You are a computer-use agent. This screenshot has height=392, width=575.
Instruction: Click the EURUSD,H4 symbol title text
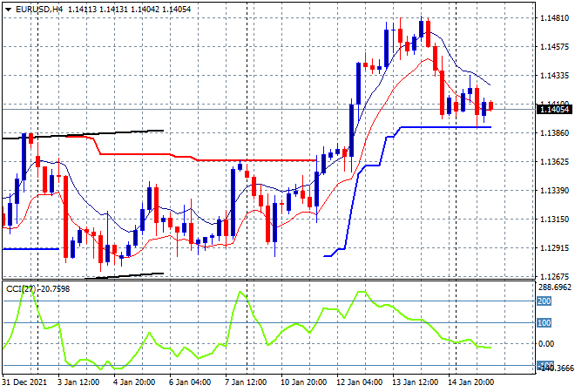pyautogui.click(x=39, y=10)
